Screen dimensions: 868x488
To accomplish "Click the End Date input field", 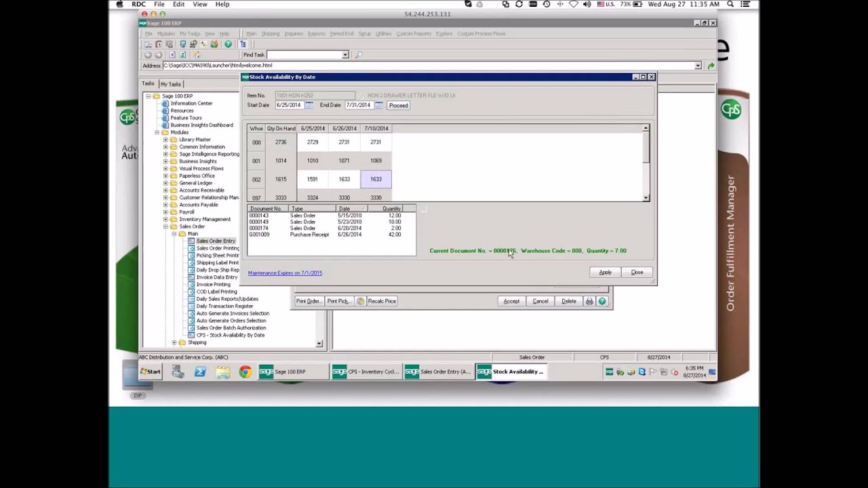I will (x=358, y=105).
